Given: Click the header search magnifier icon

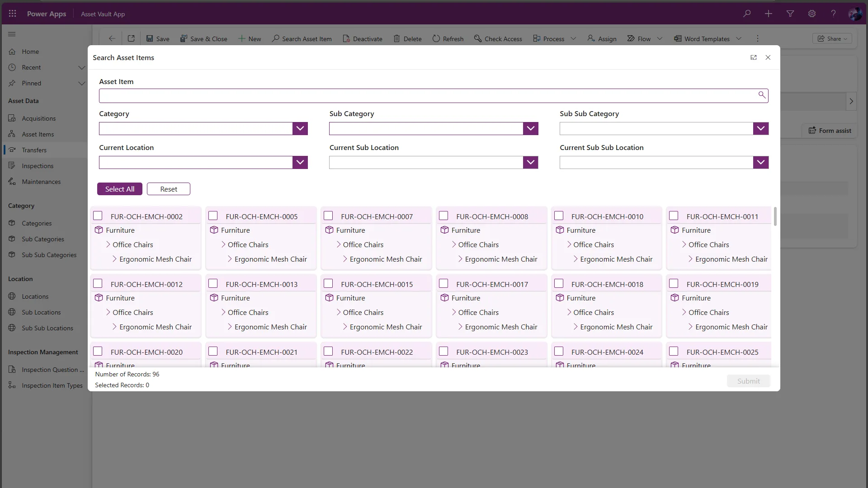Looking at the screenshot, I should (x=747, y=14).
